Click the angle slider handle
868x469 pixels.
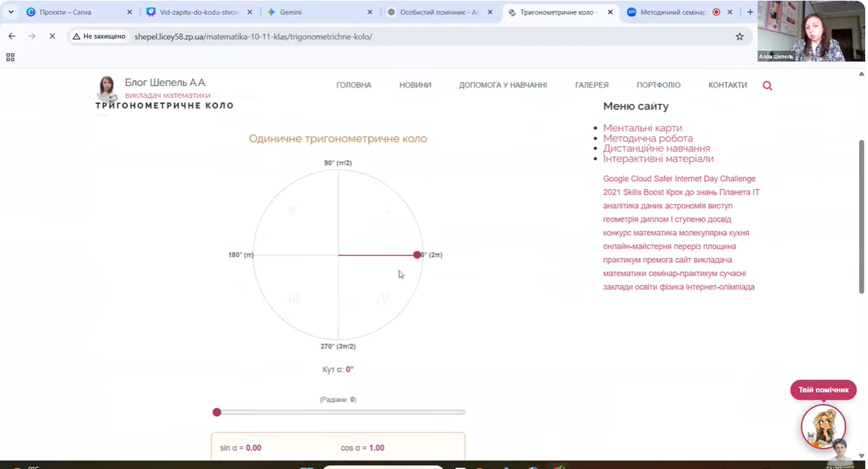(x=217, y=412)
